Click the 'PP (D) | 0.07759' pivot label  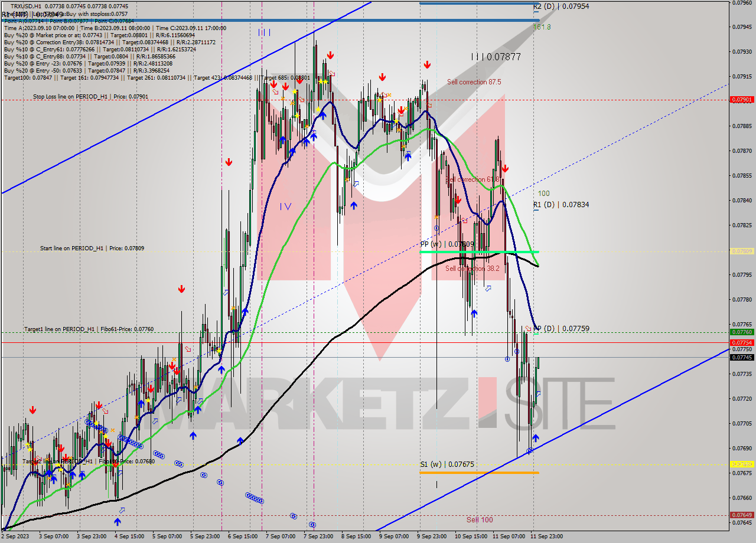[x=561, y=328]
